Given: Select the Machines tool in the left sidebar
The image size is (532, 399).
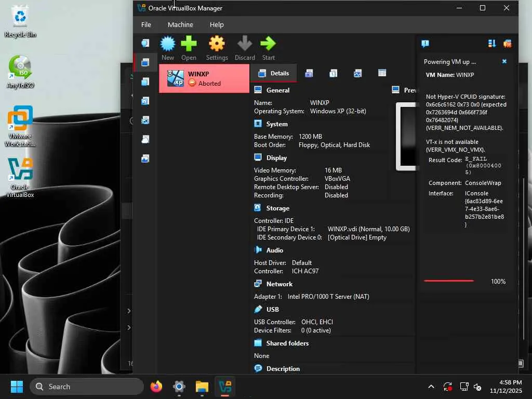Looking at the screenshot, I should (x=145, y=62).
